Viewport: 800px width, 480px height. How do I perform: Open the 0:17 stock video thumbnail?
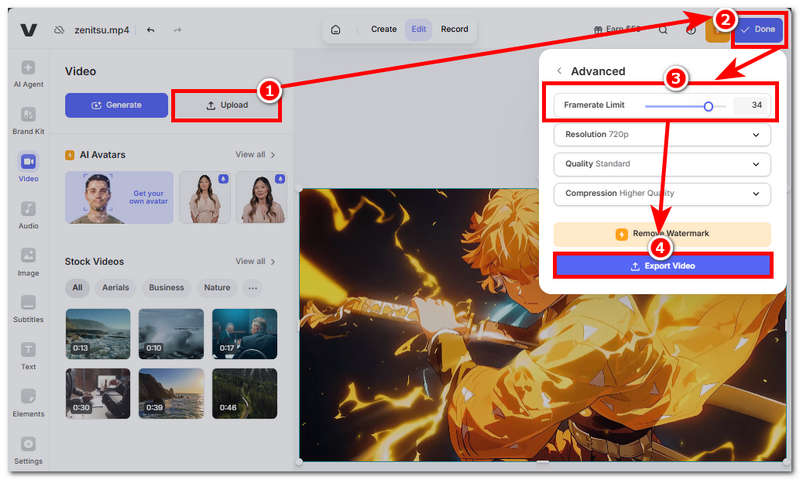click(x=244, y=334)
